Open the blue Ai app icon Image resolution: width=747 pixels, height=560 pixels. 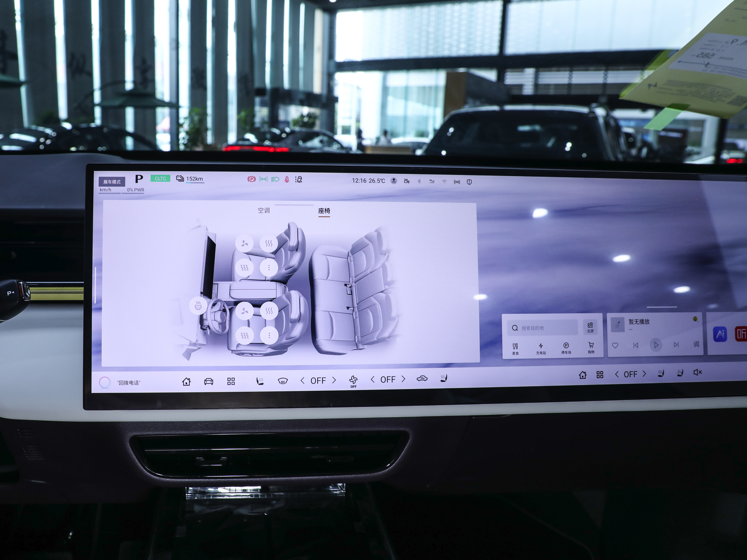click(720, 334)
